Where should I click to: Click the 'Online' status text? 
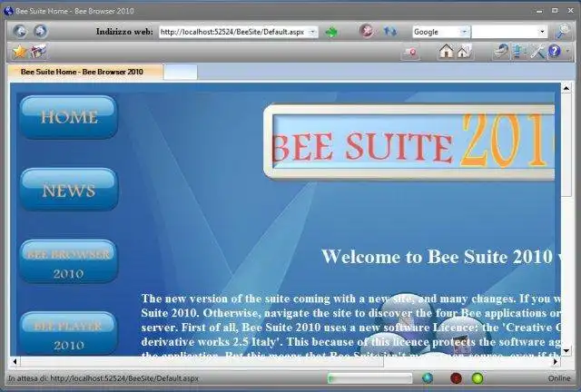(559, 378)
